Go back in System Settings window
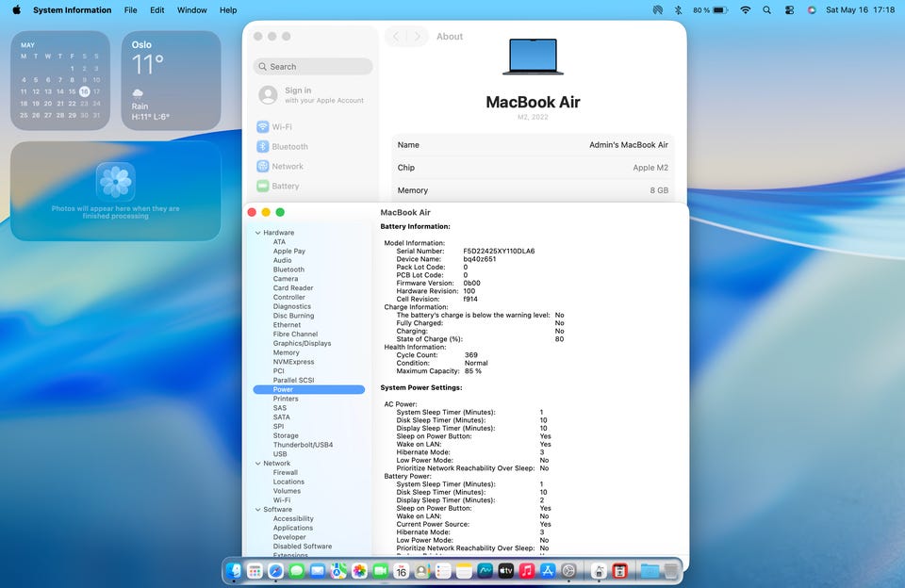The height and width of the screenshot is (588, 905). [396, 37]
